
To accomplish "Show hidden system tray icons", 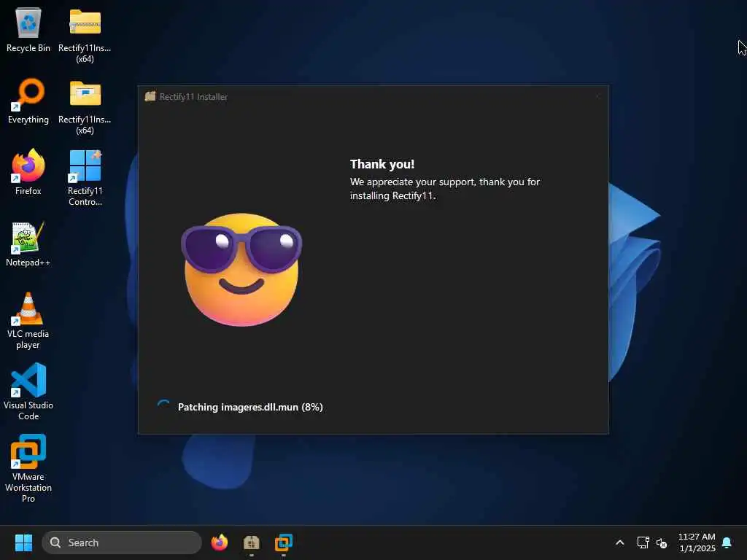I will [x=620, y=542].
